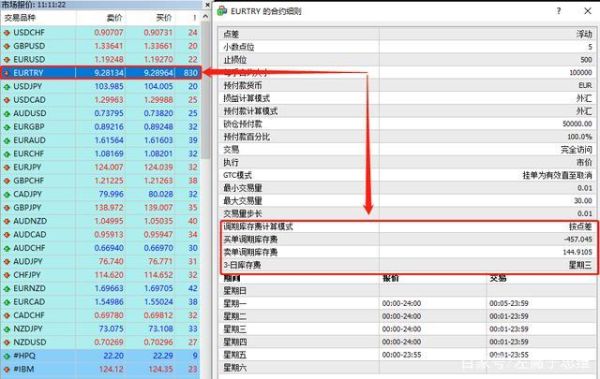The image size is (600, 379).
Task: Click the 预付款百分比 value 100.0%
Action: [x=580, y=137]
